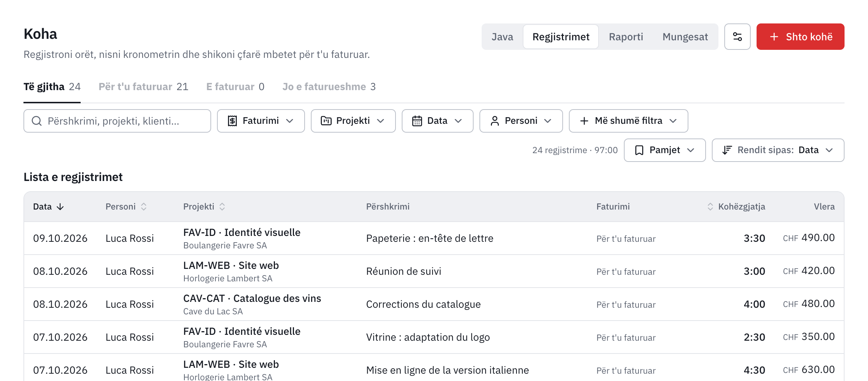Image resolution: width=868 pixels, height=381 pixels.
Task: Click the calendar icon on Data filter
Action: 417,121
